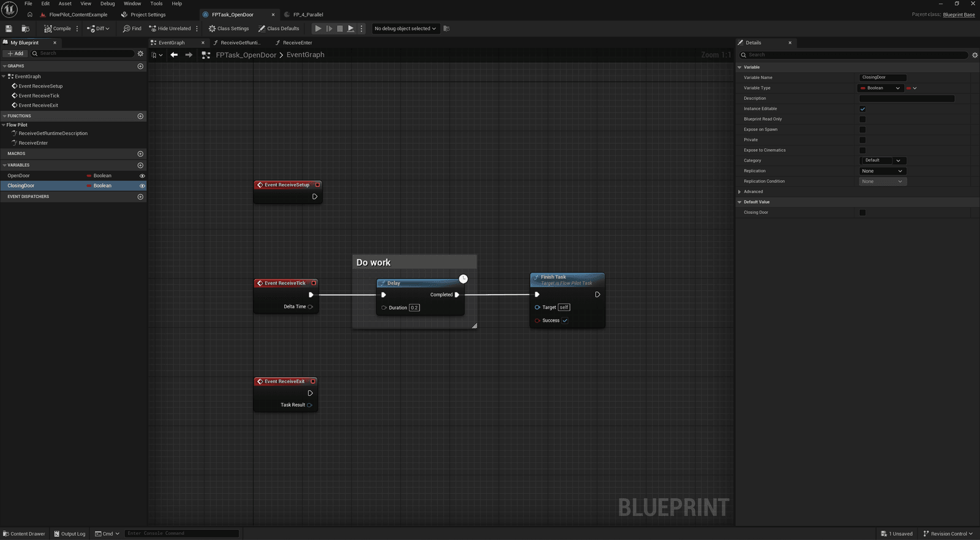Screen dimensions: 980x540
Task: Open Details panel settings gear icon
Action: pos(975,55)
